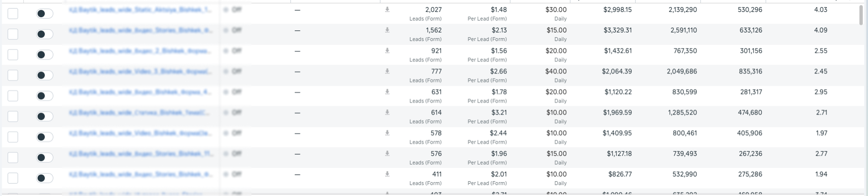Click download icon in 614 leads row

387,112
